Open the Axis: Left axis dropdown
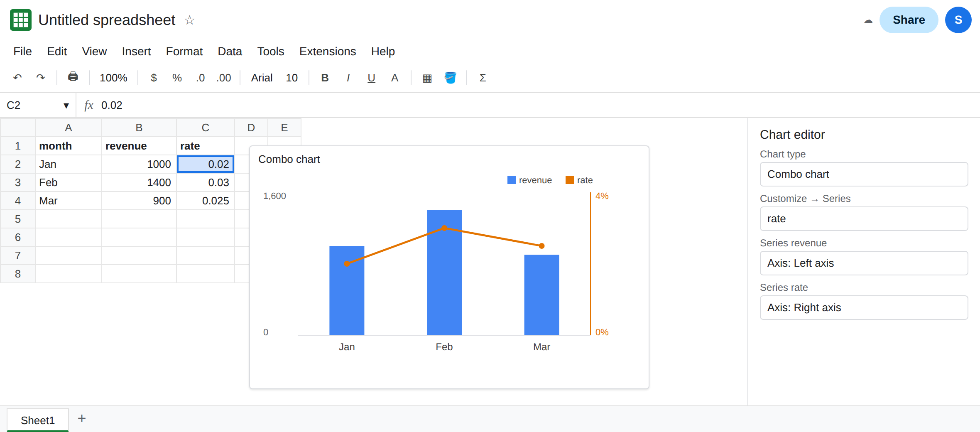The height and width of the screenshot is (432, 980). click(x=864, y=263)
